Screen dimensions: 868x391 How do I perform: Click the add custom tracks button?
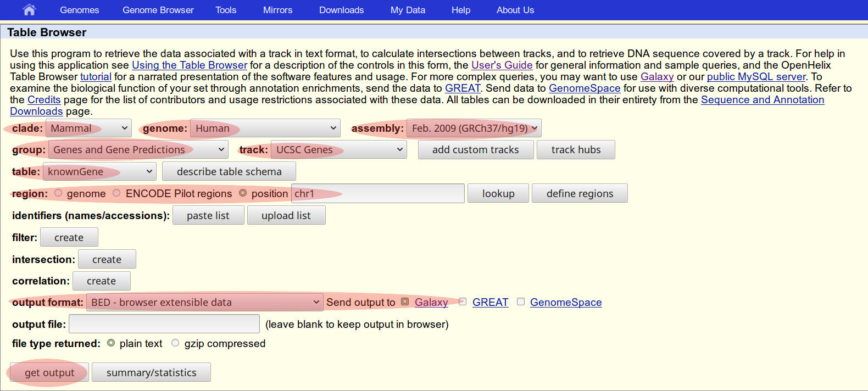coord(476,149)
